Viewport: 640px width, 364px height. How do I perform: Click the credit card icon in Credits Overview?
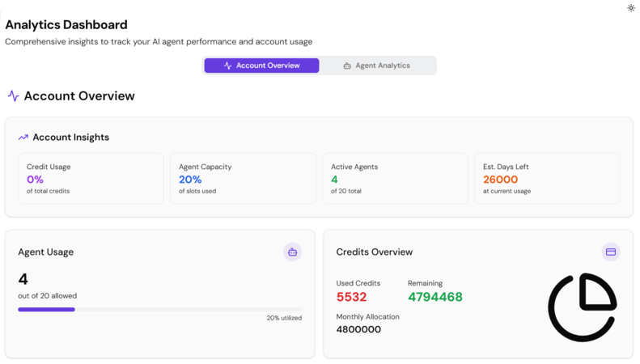click(611, 252)
